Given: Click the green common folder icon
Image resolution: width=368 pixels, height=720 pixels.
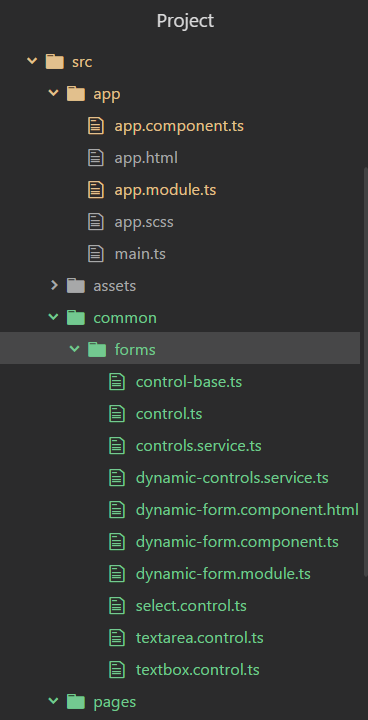Looking at the screenshot, I should (76, 318).
